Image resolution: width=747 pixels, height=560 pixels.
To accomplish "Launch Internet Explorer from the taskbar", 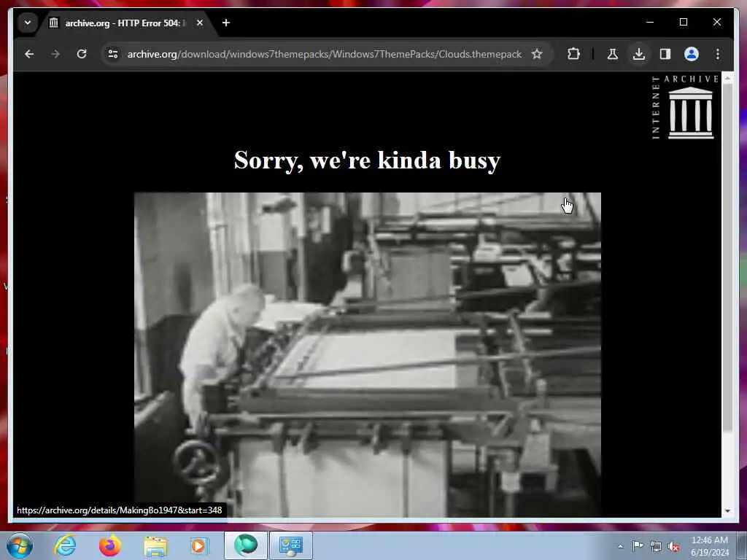I will click(65, 545).
